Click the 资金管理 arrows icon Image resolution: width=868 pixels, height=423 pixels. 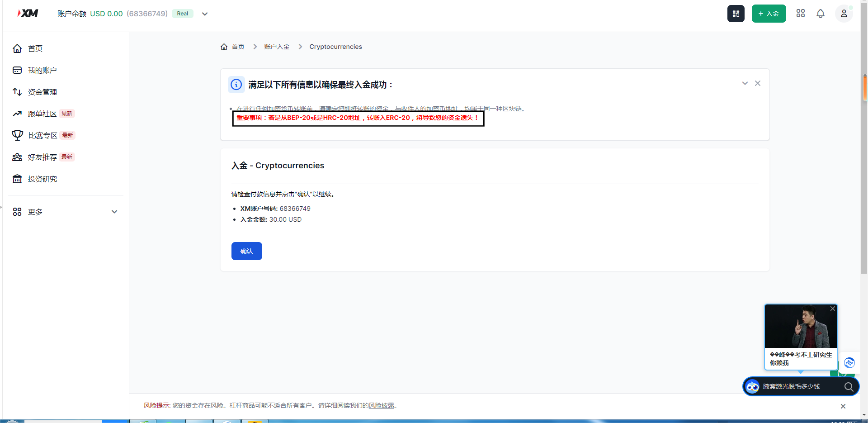[x=17, y=92]
